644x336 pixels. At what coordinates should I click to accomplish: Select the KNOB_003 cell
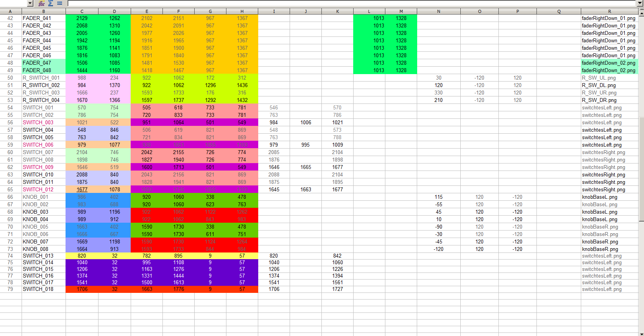point(44,212)
